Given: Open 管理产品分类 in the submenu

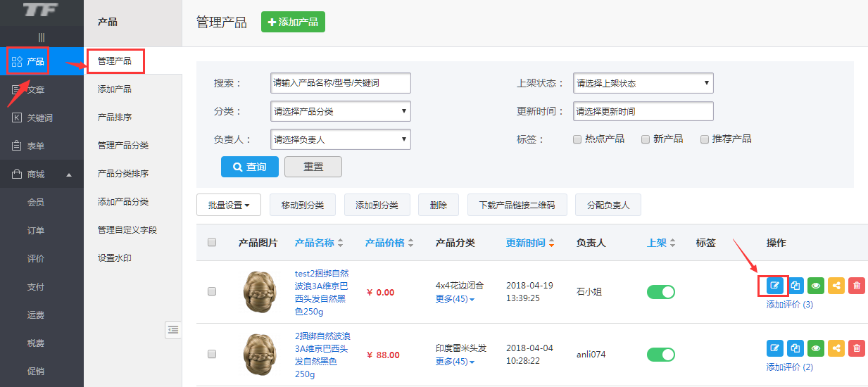Looking at the screenshot, I should coord(123,146).
